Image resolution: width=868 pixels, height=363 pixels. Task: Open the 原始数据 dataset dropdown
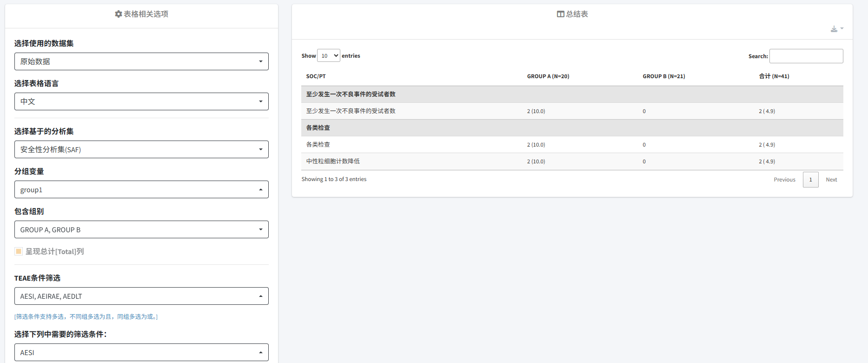click(x=141, y=61)
